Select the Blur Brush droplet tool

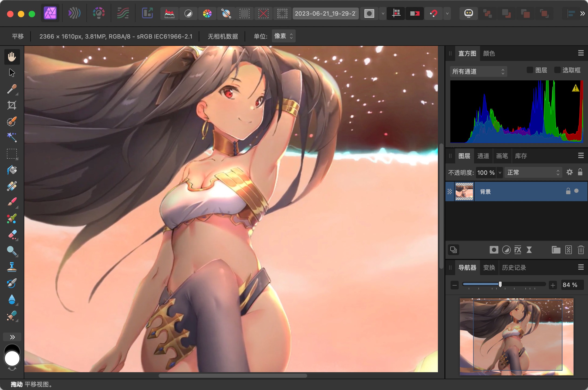12,299
